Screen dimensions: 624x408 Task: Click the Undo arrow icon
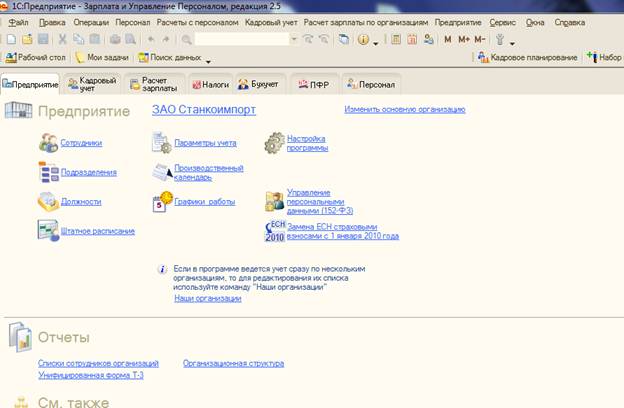151,39
